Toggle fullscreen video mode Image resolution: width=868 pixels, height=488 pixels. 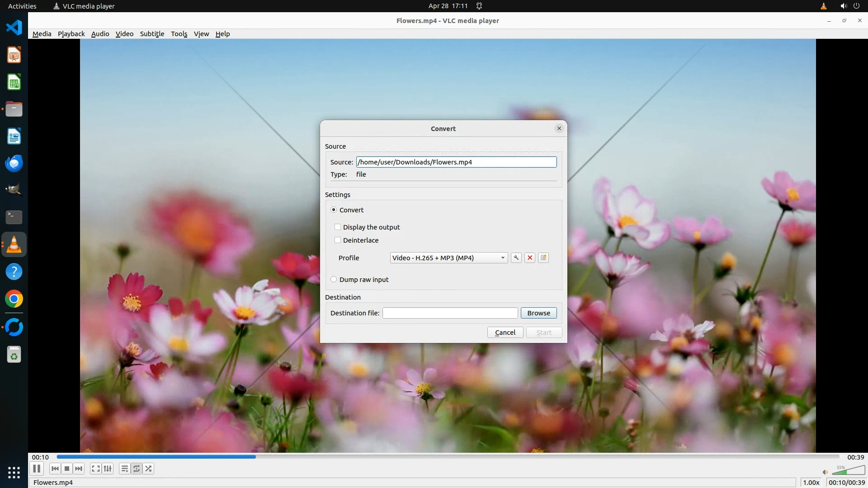pos(95,469)
